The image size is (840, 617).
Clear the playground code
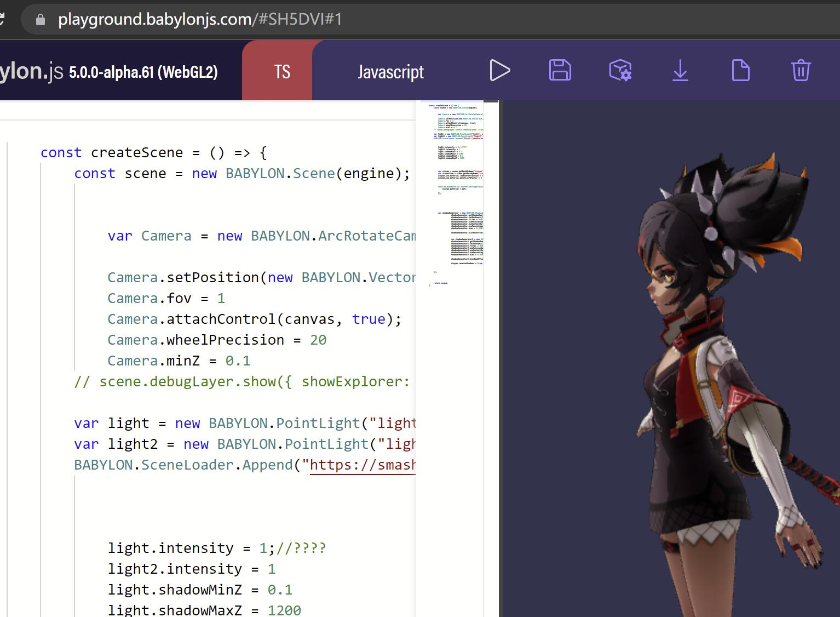coord(800,71)
